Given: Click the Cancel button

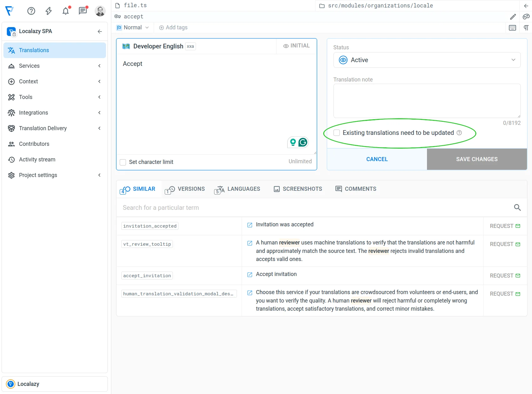Looking at the screenshot, I should tap(377, 159).
